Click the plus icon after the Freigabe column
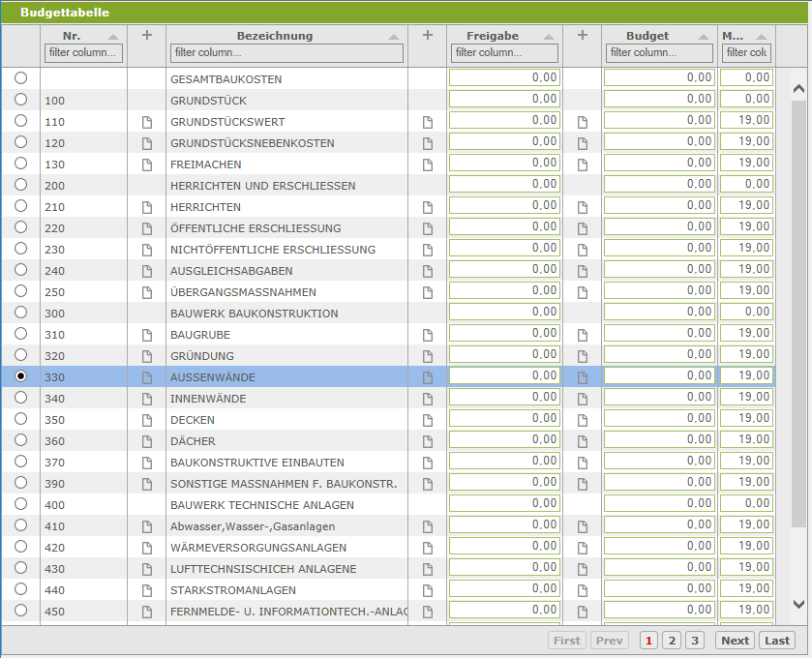Image resolution: width=812 pixels, height=658 pixels. tap(583, 36)
